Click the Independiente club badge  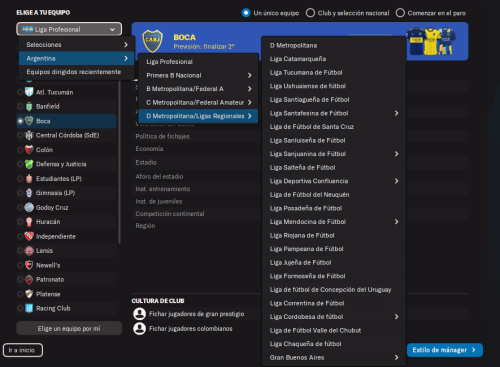pos(29,236)
